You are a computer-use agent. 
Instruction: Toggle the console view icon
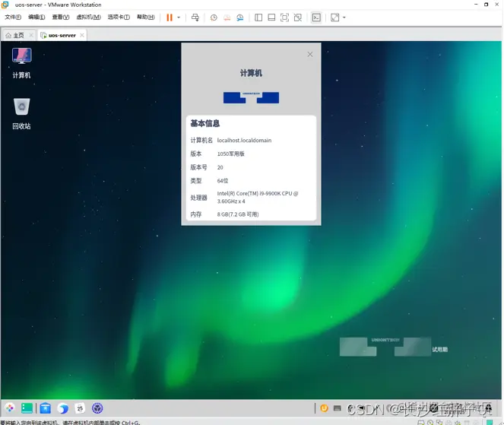click(316, 17)
